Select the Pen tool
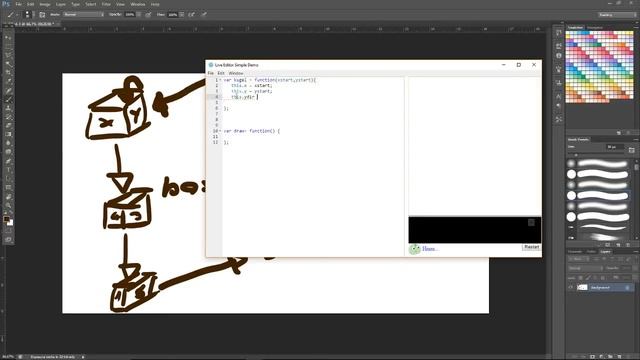The width and height of the screenshot is (640, 360). [x=8, y=161]
